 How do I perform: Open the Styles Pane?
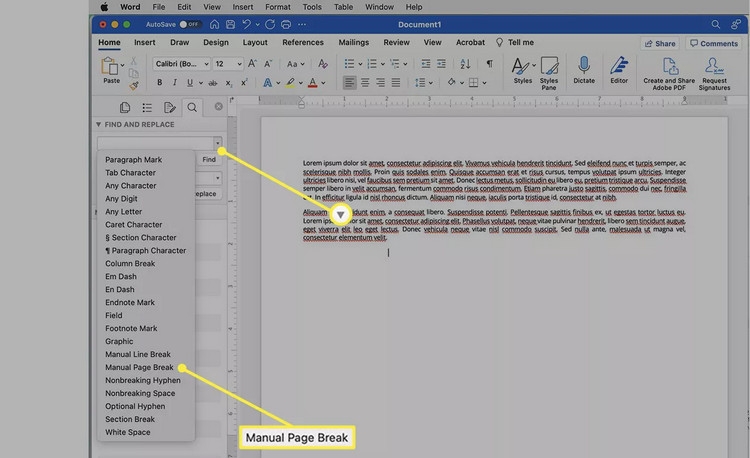tap(549, 73)
